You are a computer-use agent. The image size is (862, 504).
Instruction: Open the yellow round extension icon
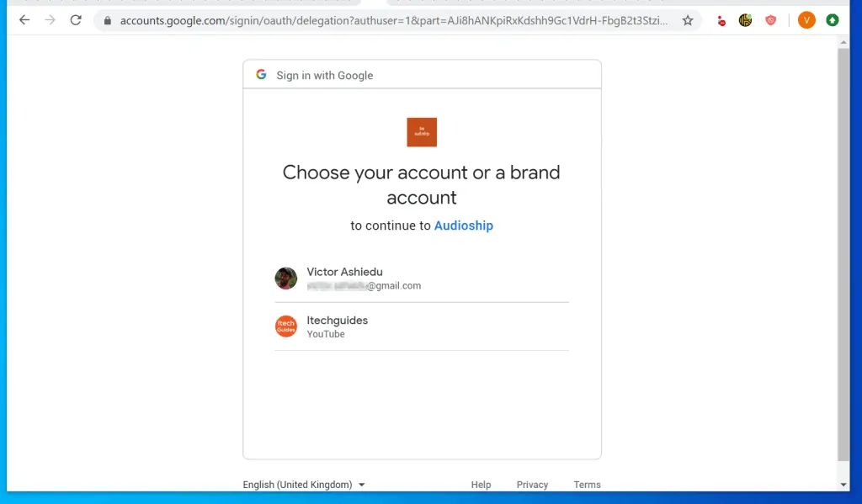[x=746, y=20]
